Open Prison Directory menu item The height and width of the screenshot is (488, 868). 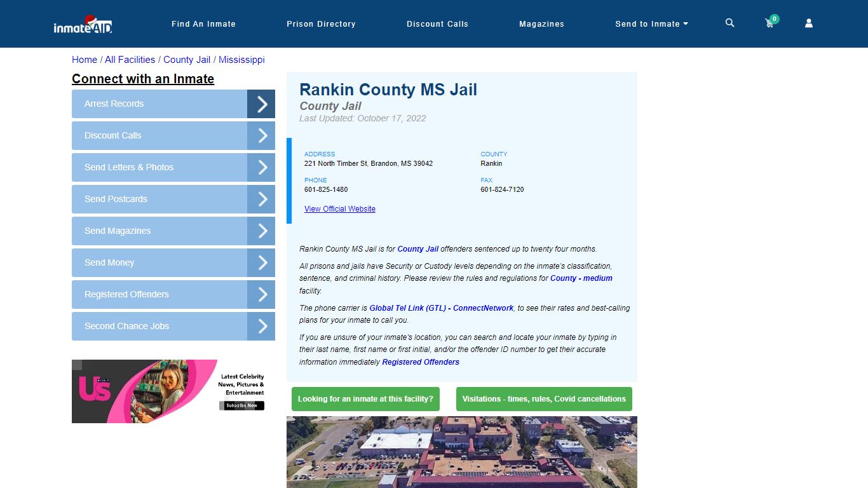(321, 24)
